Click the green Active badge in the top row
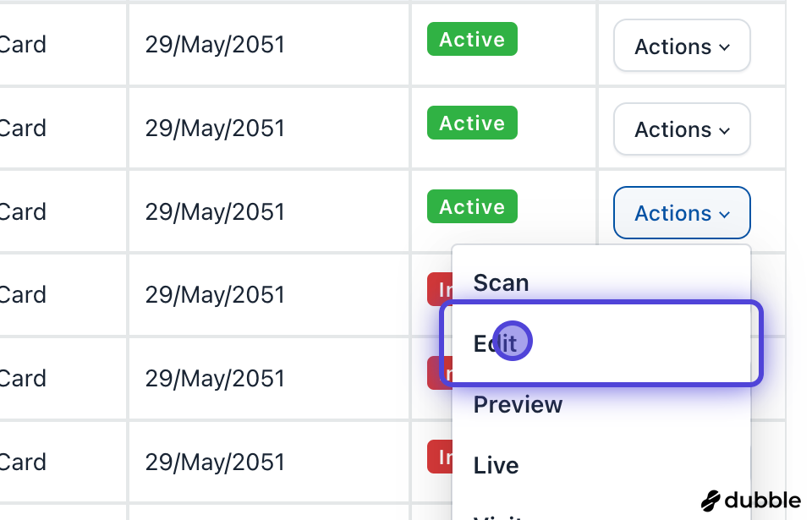This screenshot has height=520, width=812. pos(472,40)
